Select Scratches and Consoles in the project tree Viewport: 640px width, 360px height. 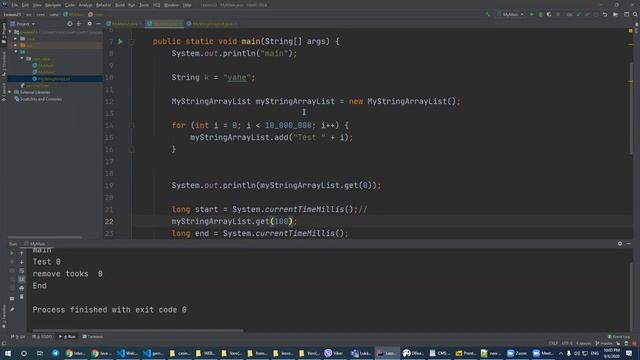pyautogui.click(x=38, y=99)
